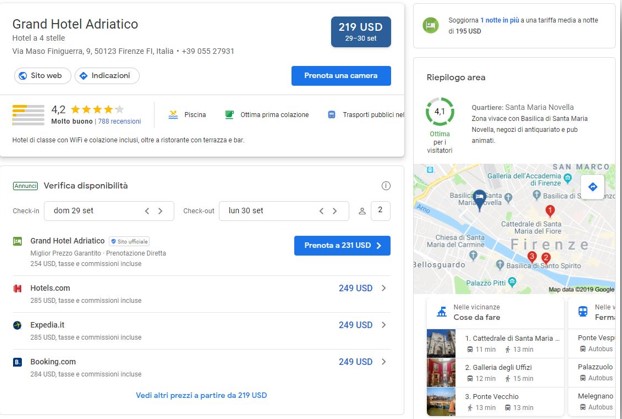Screen dimensions: 622x419
Task: Select the hotel pin on map
Action: point(479,199)
